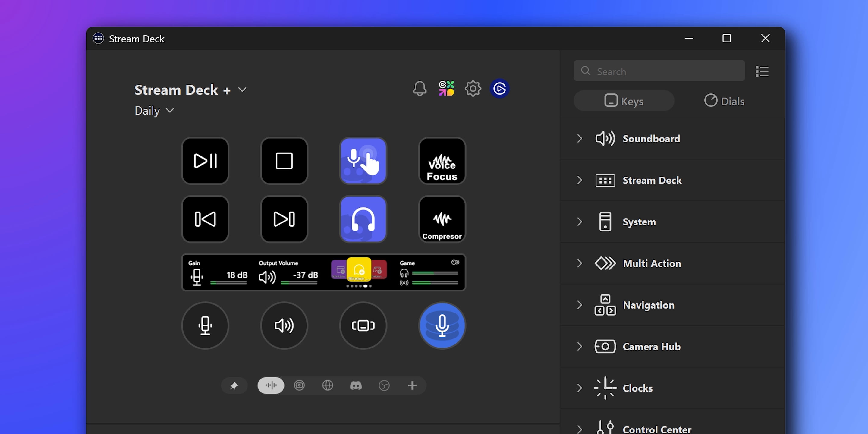Open the Discord page at the bottom bar
The image size is (868, 434).
coord(356,385)
